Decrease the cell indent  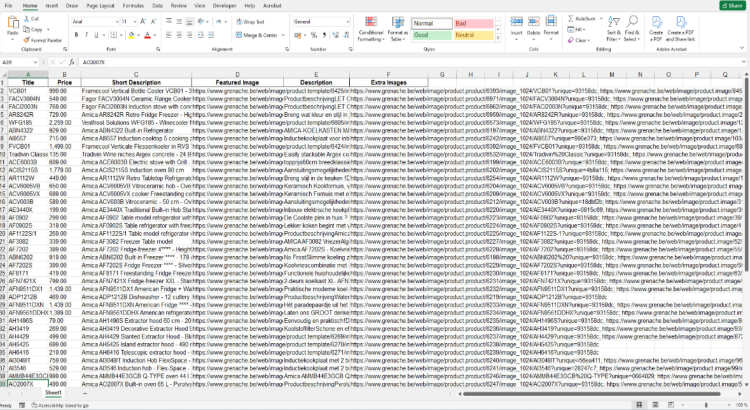200,35
